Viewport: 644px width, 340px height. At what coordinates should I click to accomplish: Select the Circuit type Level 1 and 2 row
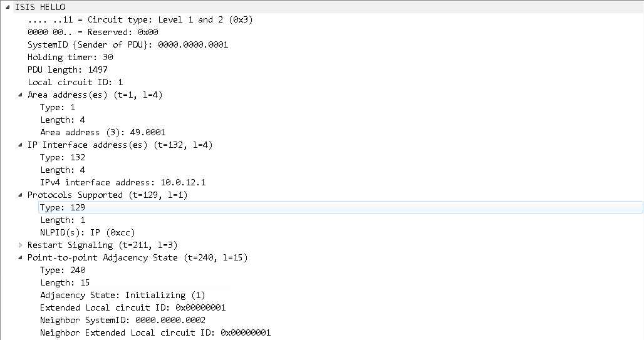140,19
